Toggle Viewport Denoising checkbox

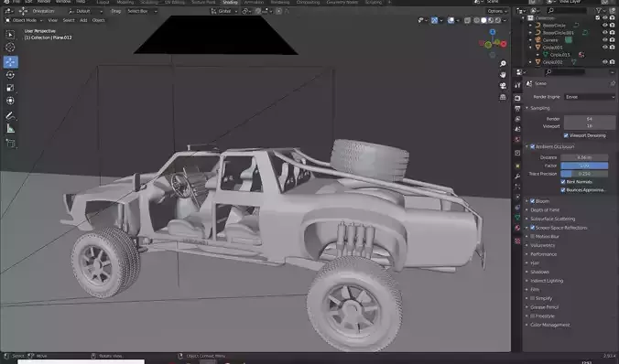566,135
